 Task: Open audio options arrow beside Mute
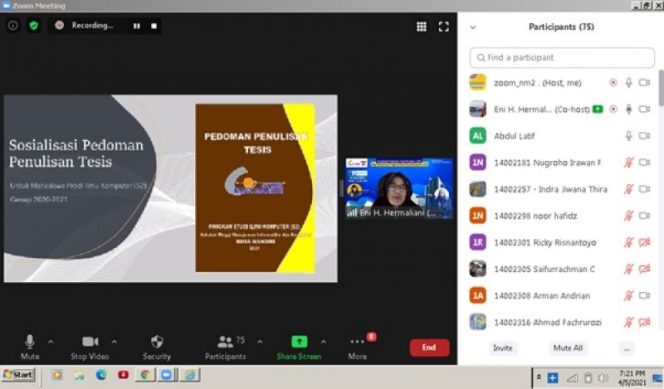[x=51, y=342]
